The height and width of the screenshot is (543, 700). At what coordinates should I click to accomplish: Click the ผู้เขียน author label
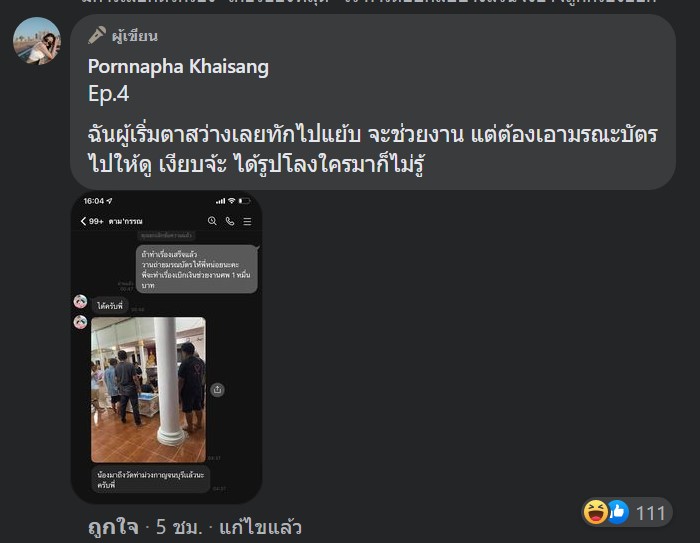pyautogui.click(x=134, y=36)
